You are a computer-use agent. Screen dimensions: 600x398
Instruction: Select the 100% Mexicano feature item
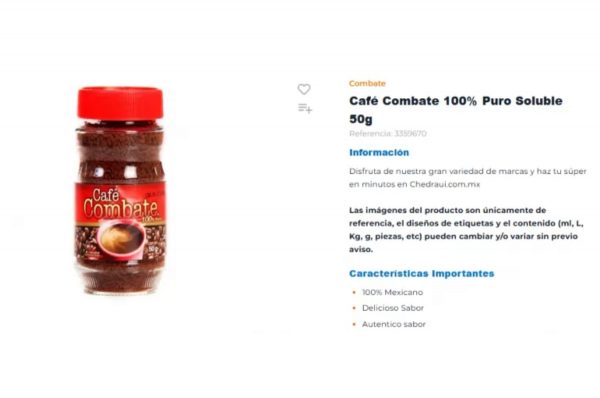(x=392, y=292)
